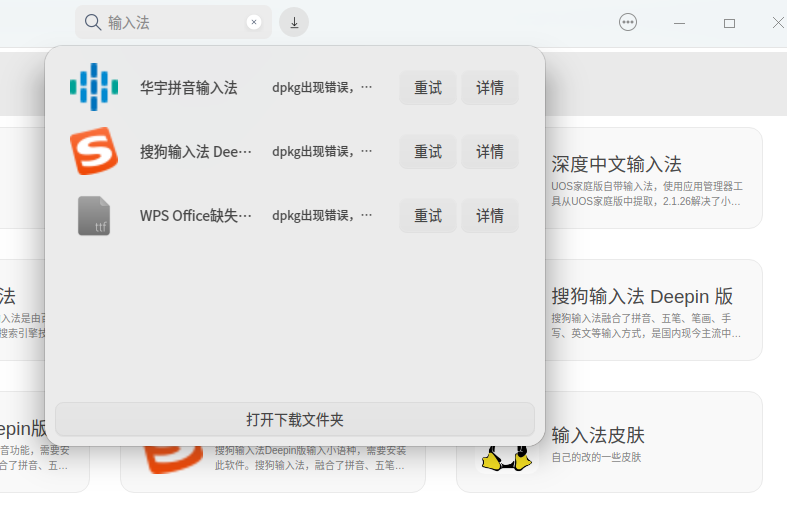Click dpkg error text for 华宇拼音输入法
Screen dimensions: 787x521
click(322, 88)
